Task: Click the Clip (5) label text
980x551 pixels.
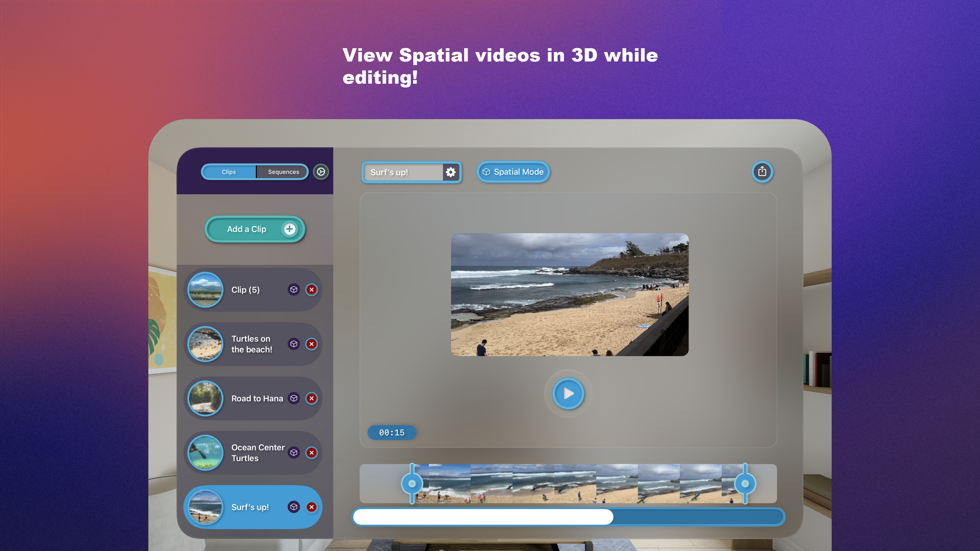Action: pyautogui.click(x=245, y=290)
